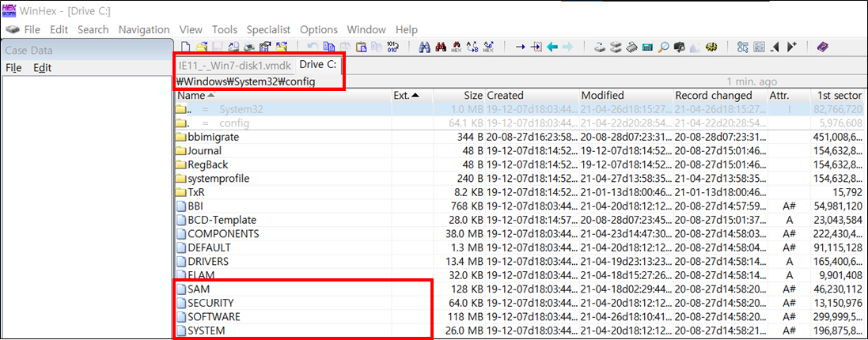Select the systemprofile folder
Screen dimensions: 868x340
click(x=521, y=178)
